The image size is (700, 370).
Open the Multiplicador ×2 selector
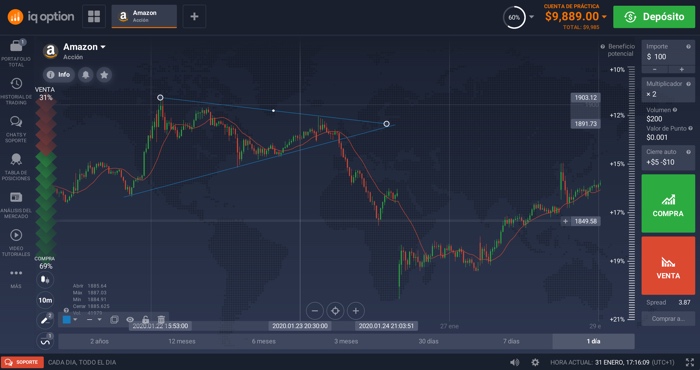pos(668,89)
